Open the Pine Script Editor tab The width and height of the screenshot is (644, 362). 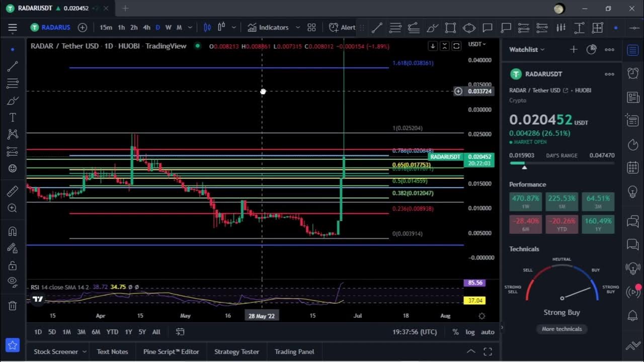[171, 351]
